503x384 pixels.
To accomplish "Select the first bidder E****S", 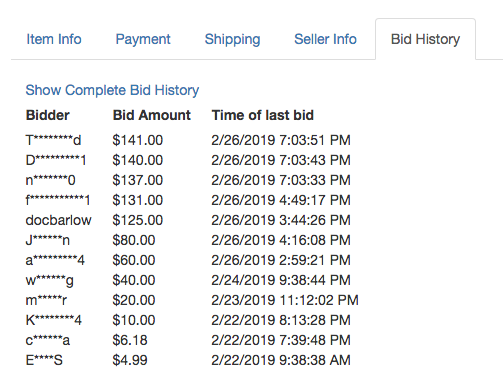I will [44, 360].
